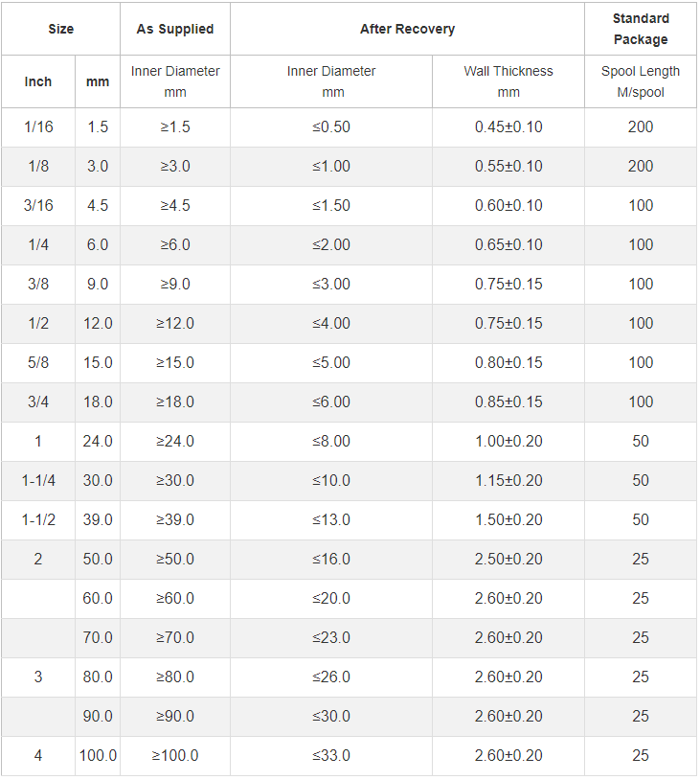Select the 1-1/4 inch size cell
The height and width of the screenshot is (780, 700).
coord(38,480)
